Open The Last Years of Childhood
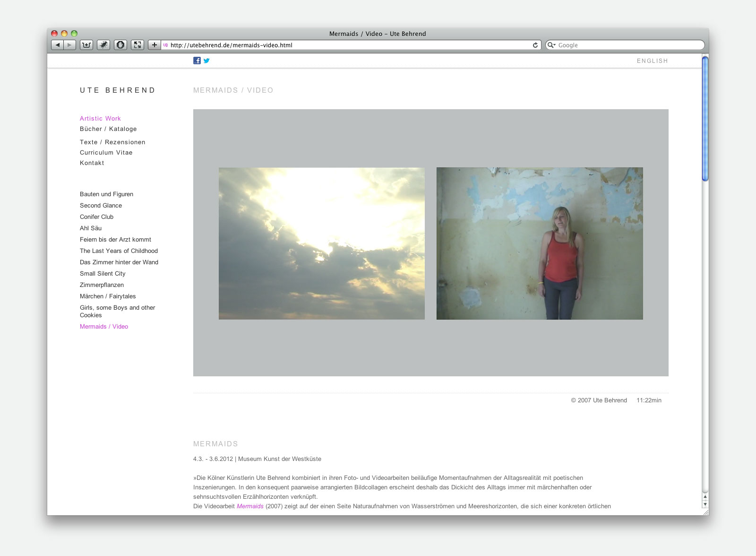This screenshot has width=756, height=556. [x=119, y=251]
